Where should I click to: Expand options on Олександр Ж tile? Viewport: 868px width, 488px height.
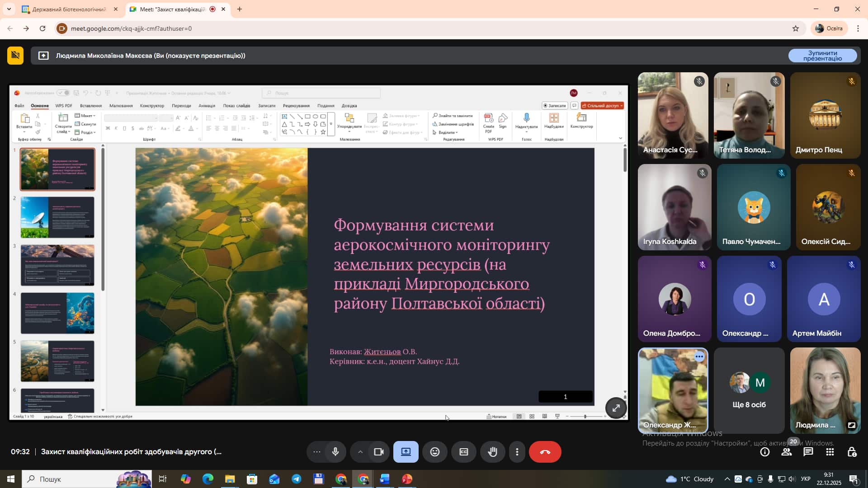pos(699,357)
